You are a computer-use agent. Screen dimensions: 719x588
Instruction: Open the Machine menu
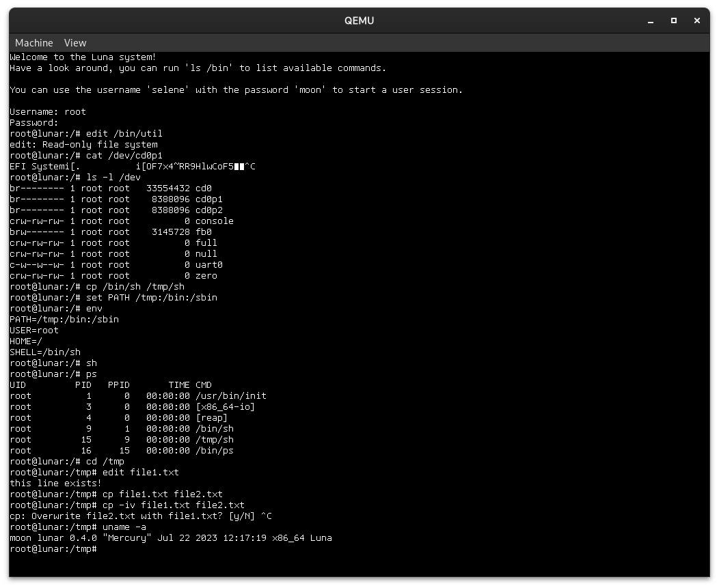[x=34, y=43]
